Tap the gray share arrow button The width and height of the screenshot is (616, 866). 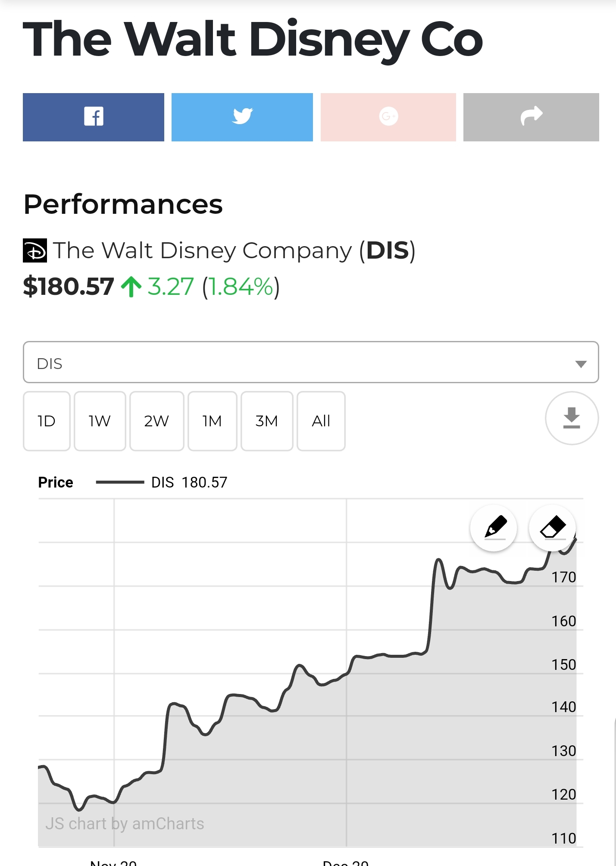click(531, 117)
